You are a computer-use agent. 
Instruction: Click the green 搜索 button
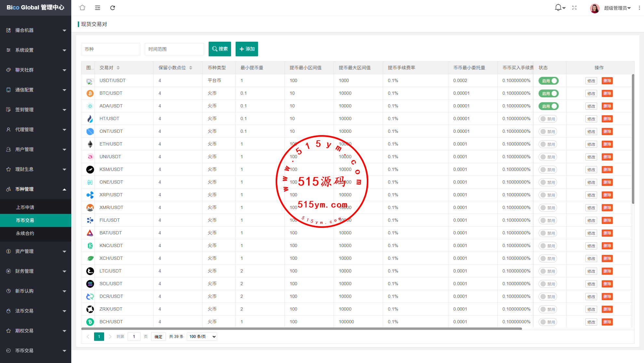pyautogui.click(x=220, y=49)
